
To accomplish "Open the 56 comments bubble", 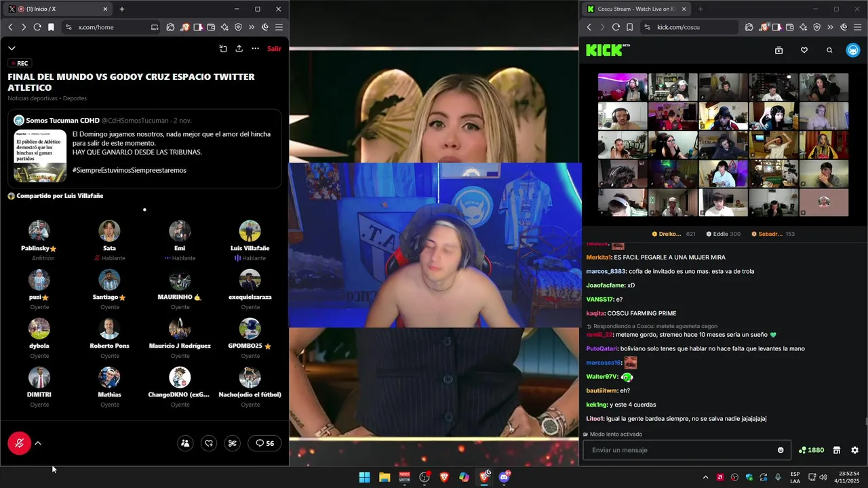I will [x=264, y=443].
